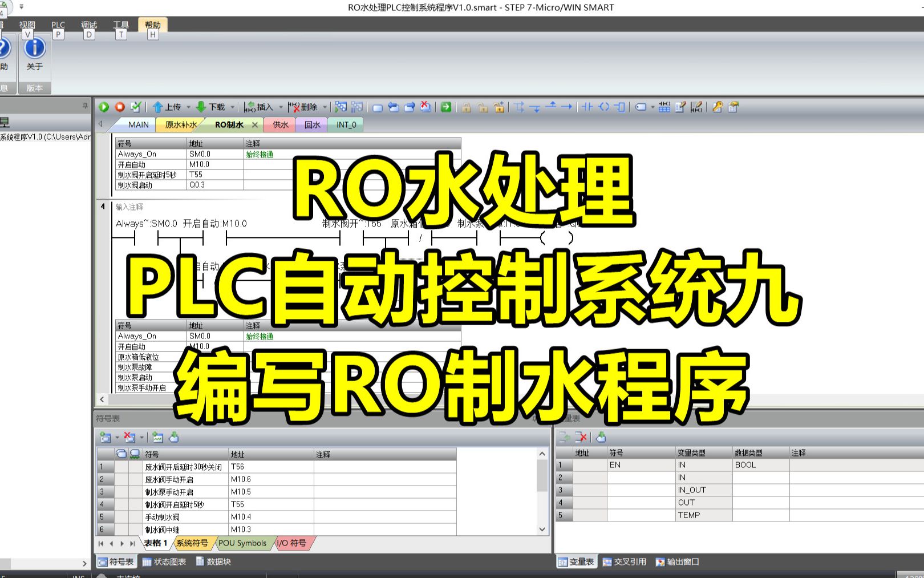Switch to the INT_0 tab

pyautogui.click(x=346, y=124)
